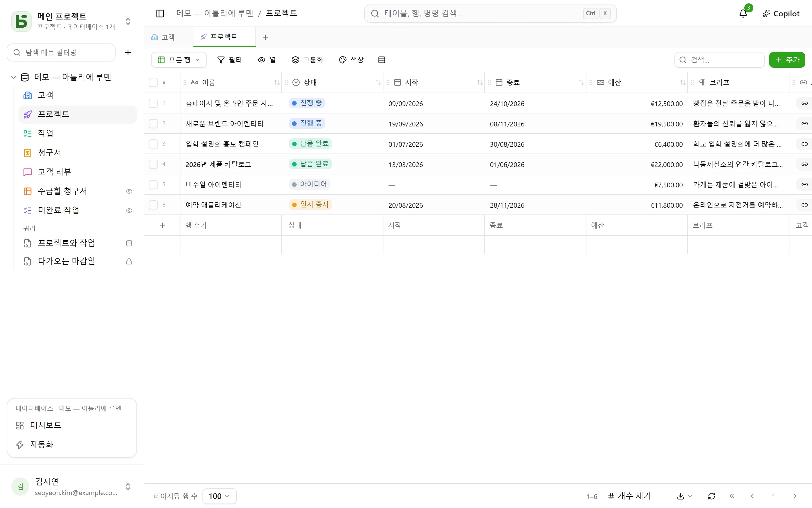Open row height density icon in toolbar
This screenshot has height=508, width=812.
[x=381, y=60]
